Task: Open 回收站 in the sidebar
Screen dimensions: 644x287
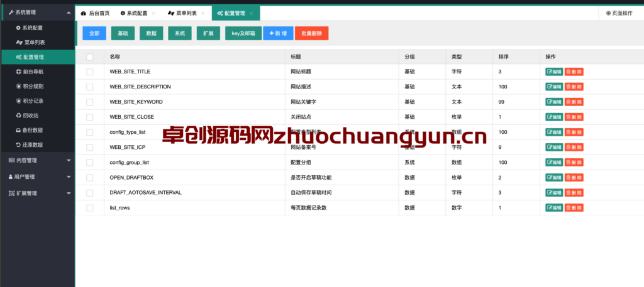Action: coord(38,116)
